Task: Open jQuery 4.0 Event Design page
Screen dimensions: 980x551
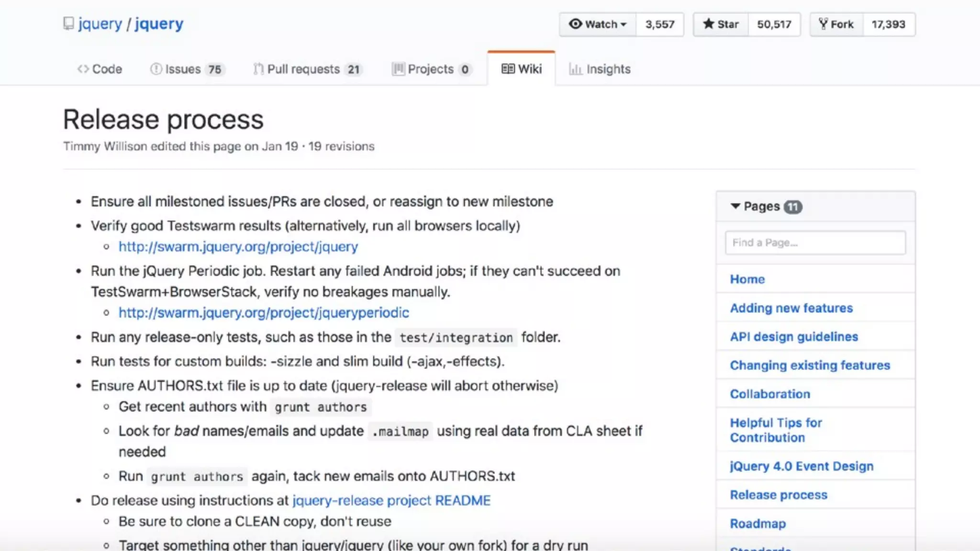Action: 802,466
